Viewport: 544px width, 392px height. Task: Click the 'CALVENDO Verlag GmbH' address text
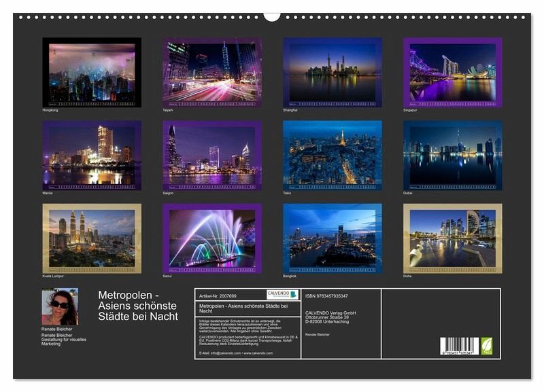[x=330, y=313]
